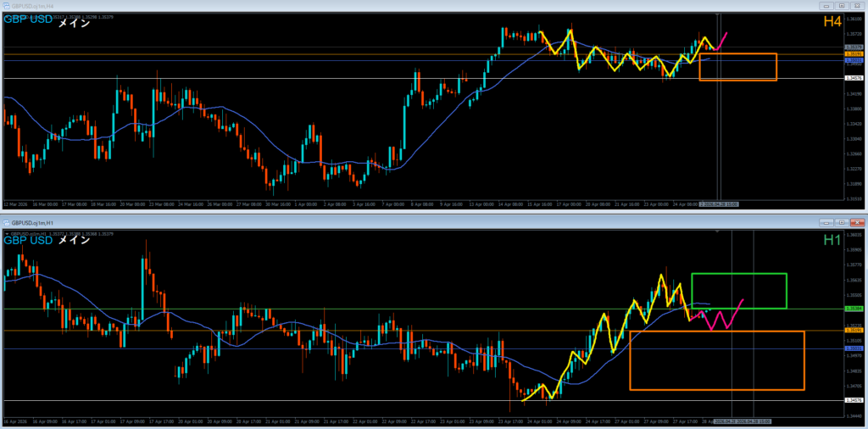Select the green rectangle on H1 chart
This screenshot has width=868, height=429.
pyautogui.click(x=739, y=291)
